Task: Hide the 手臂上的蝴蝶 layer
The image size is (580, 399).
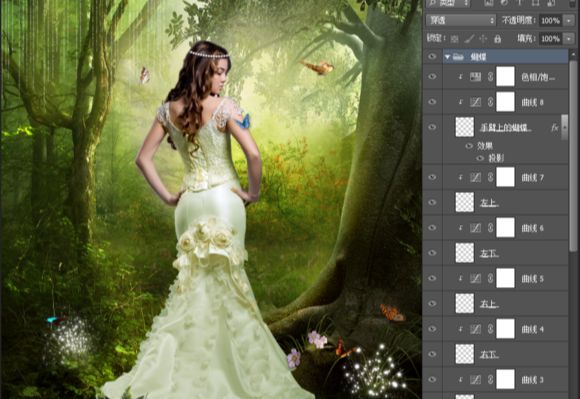Action: tap(432, 127)
